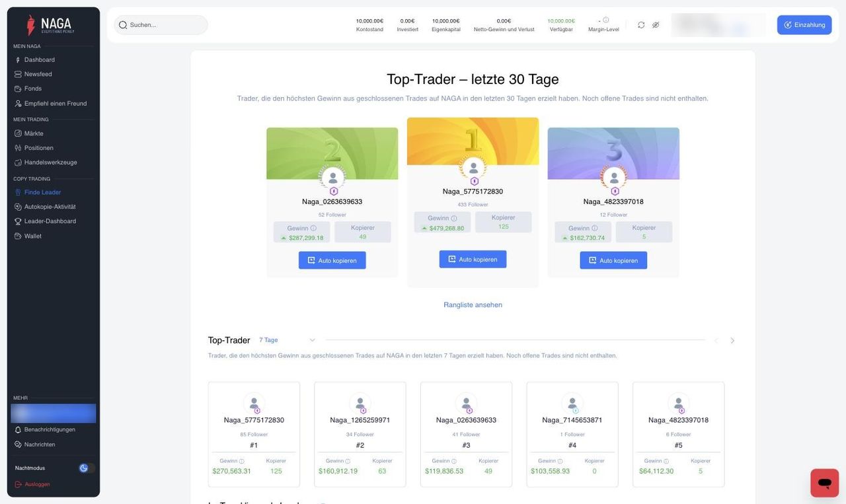This screenshot has width=846, height=504.
Task: Open the #2 Naga_1265259971 trader card
Action: pos(360,435)
